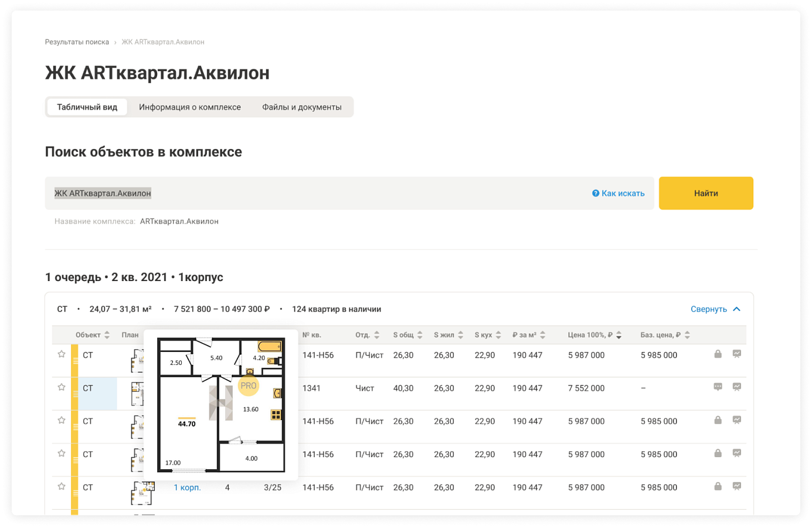
Task: Toggle favorite star on apartment 1341 row
Action: (62, 388)
